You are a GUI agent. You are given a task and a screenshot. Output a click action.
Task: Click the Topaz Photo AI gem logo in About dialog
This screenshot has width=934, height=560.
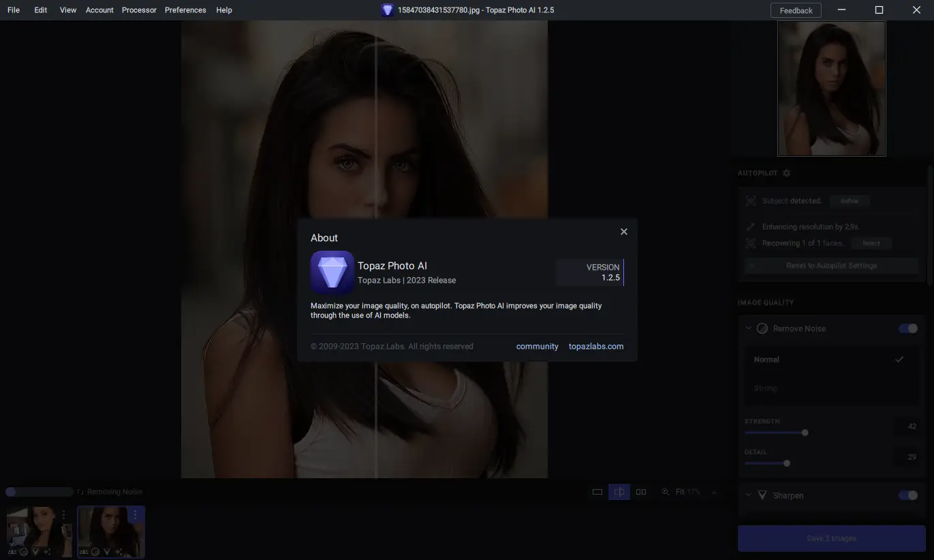pyautogui.click(x=332, y=273)
